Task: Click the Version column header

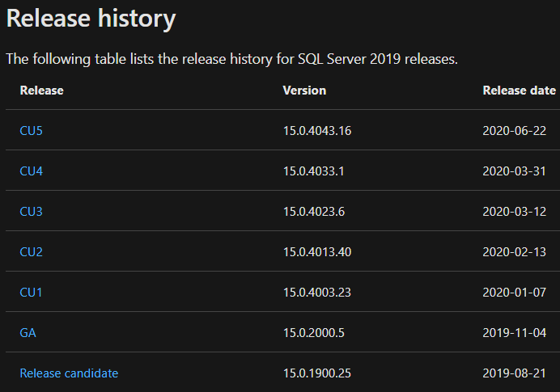Action: click(x=304, y=91)
